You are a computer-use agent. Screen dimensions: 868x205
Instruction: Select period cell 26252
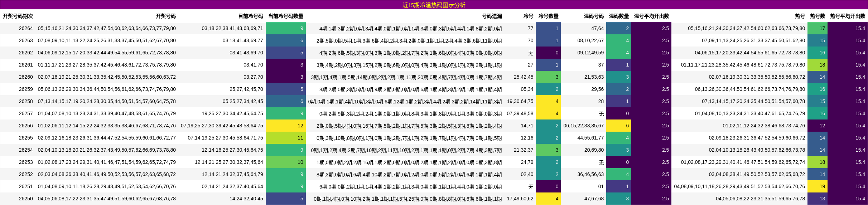click(x=26, y=174)
